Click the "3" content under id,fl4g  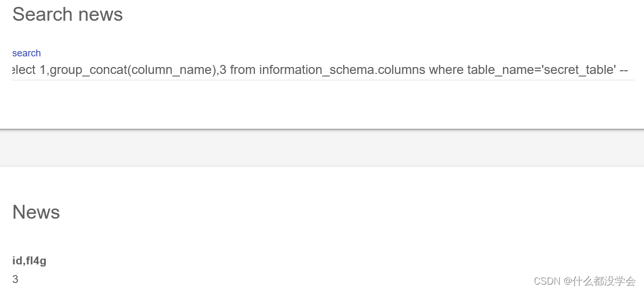[15, 279]
